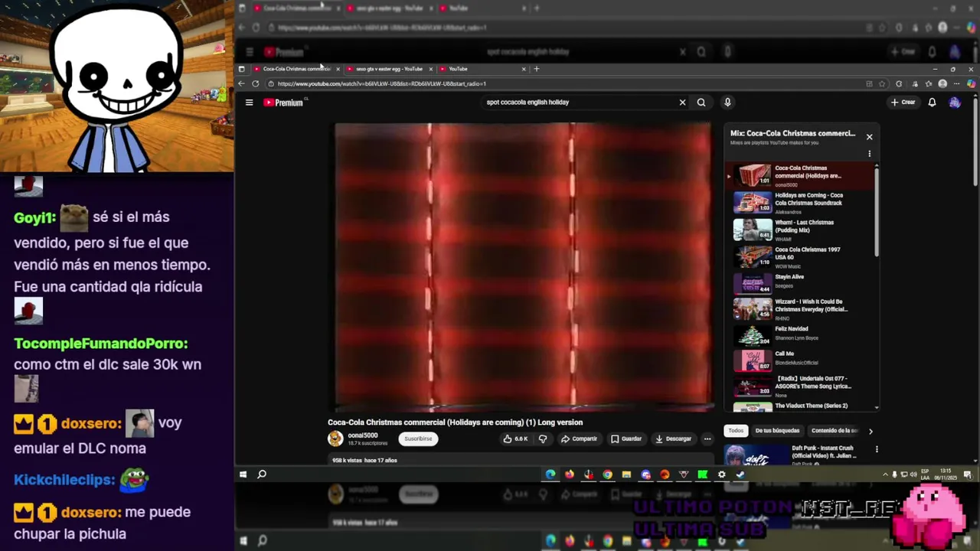The height and width of the screenshot is (551, 980).
Task: Open the green Kick app on taskbar
Action: tap(702, 474)
